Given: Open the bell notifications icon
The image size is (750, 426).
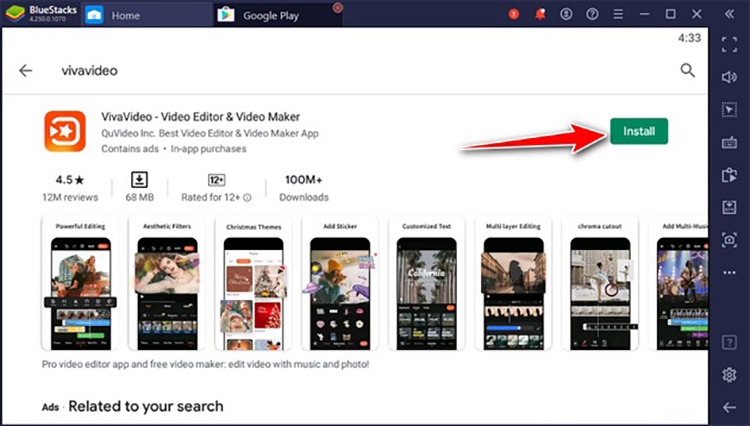Looking at the screenshot, I should 540,14.
